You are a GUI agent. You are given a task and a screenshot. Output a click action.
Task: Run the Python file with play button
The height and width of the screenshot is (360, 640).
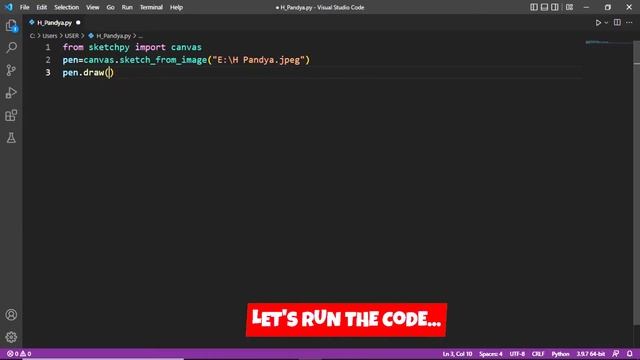click(x=598, y=23)
